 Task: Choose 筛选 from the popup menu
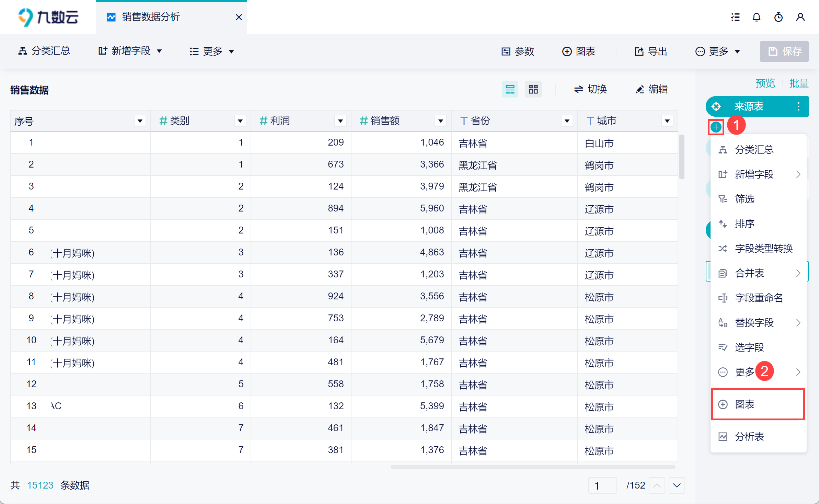(x=744, y=199)
